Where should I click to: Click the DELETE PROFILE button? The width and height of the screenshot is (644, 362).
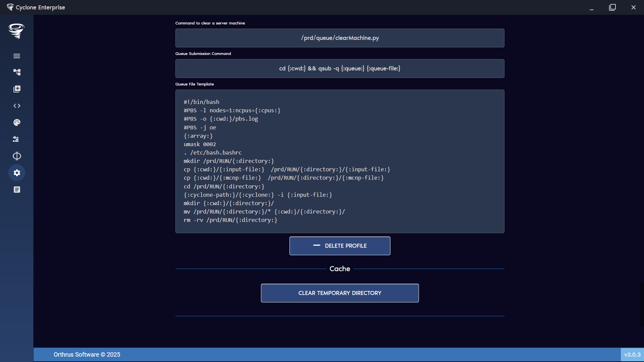[339, 246]
